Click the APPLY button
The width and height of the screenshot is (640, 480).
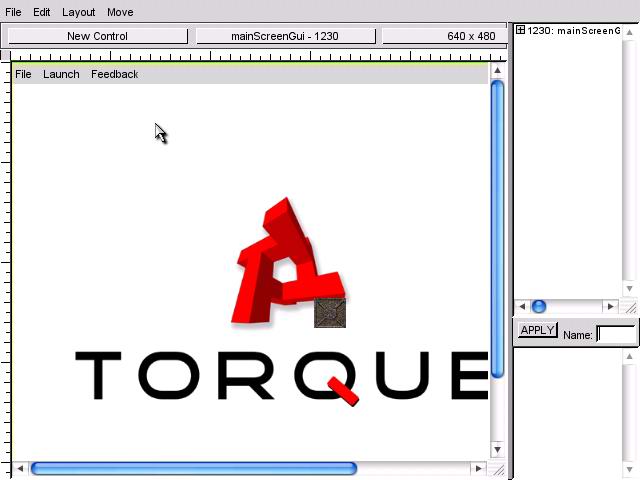coord(538,329)
